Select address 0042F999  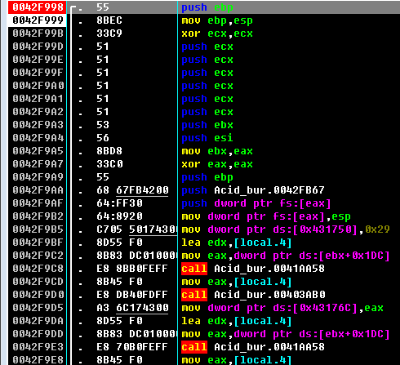(x=38, y=20)
